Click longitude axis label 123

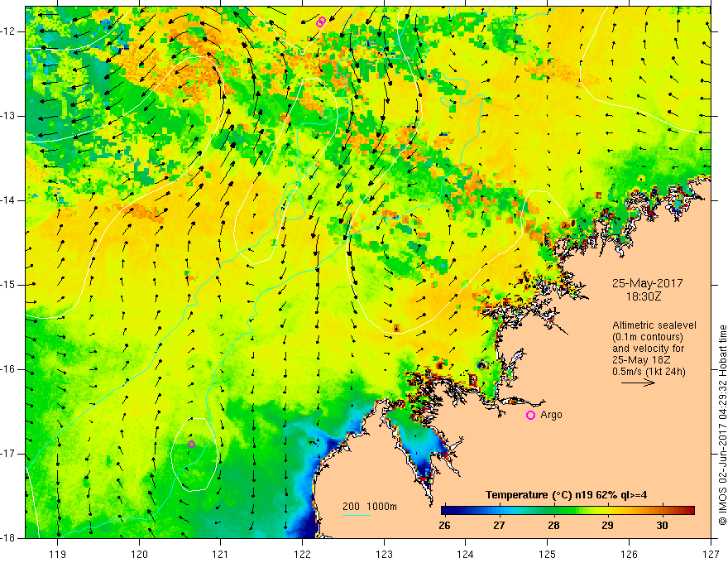[384, 554]
